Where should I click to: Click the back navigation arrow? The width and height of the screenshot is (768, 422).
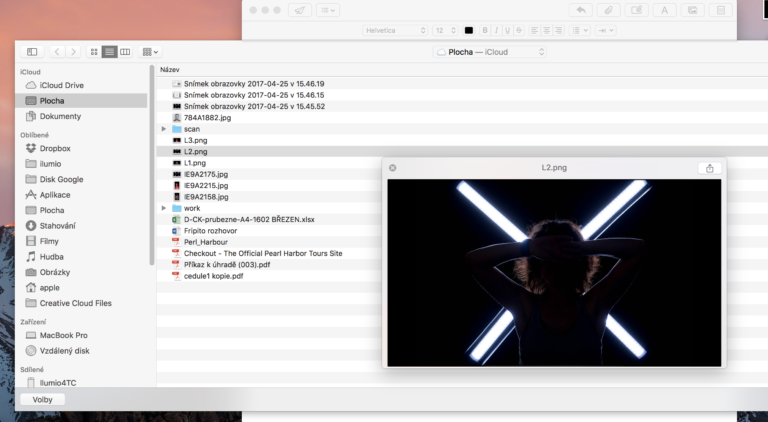pos(56,51)
